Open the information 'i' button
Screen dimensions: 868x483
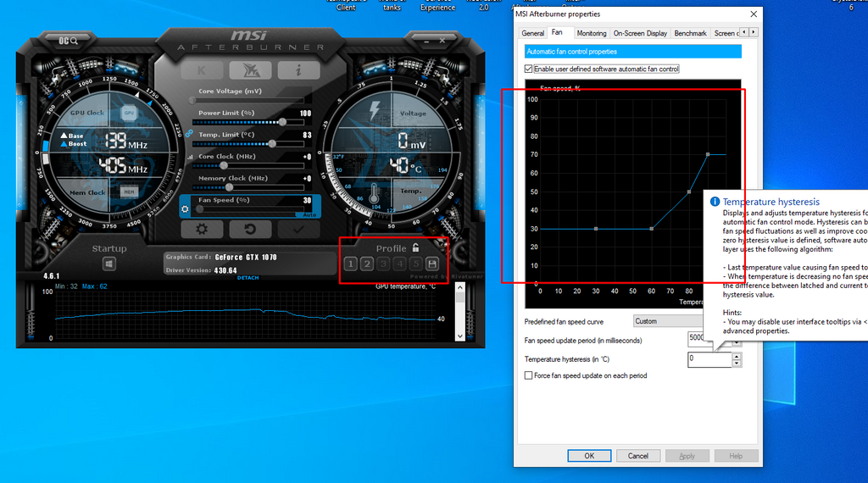pyautogui.click(x=299, y=70)
